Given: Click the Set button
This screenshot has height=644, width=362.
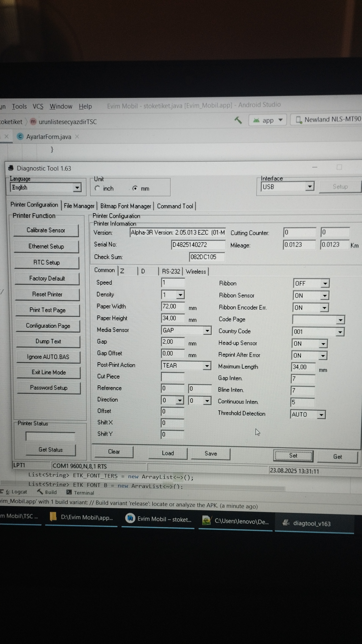Looking at the screenshot, I should (x=293, y=456).
